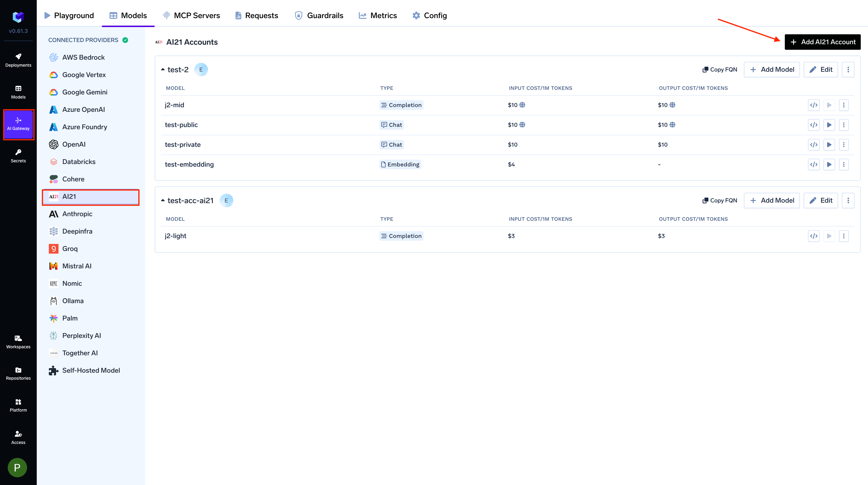868x485 pixels.
Task: Open more options for test-private row
Action: click(x=844, y=145)
